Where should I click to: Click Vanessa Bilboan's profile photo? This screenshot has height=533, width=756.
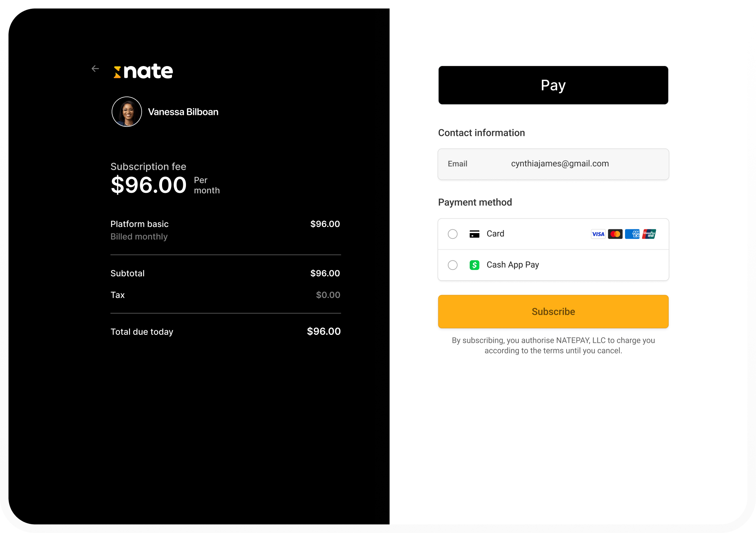click(127, 111)
